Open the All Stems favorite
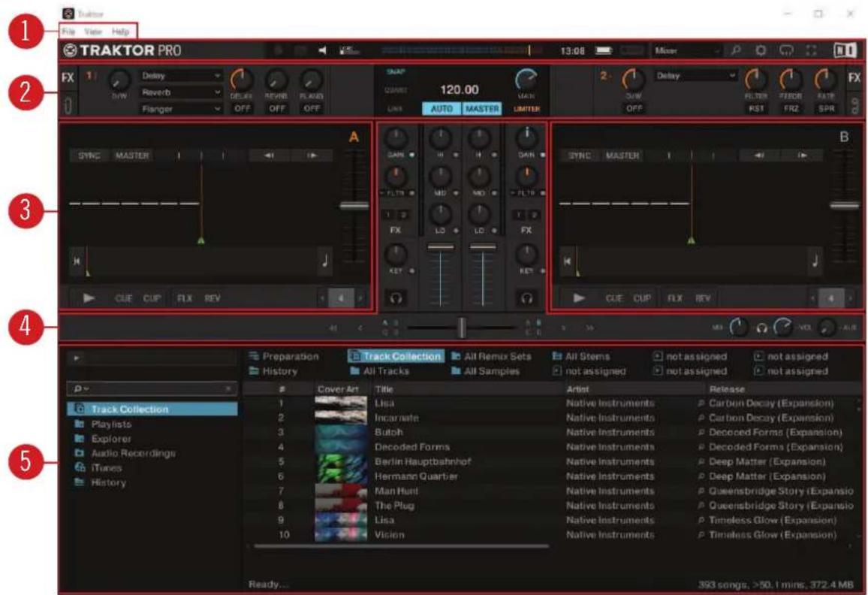This screenshot has height=595, width=868. coord(581,356)
